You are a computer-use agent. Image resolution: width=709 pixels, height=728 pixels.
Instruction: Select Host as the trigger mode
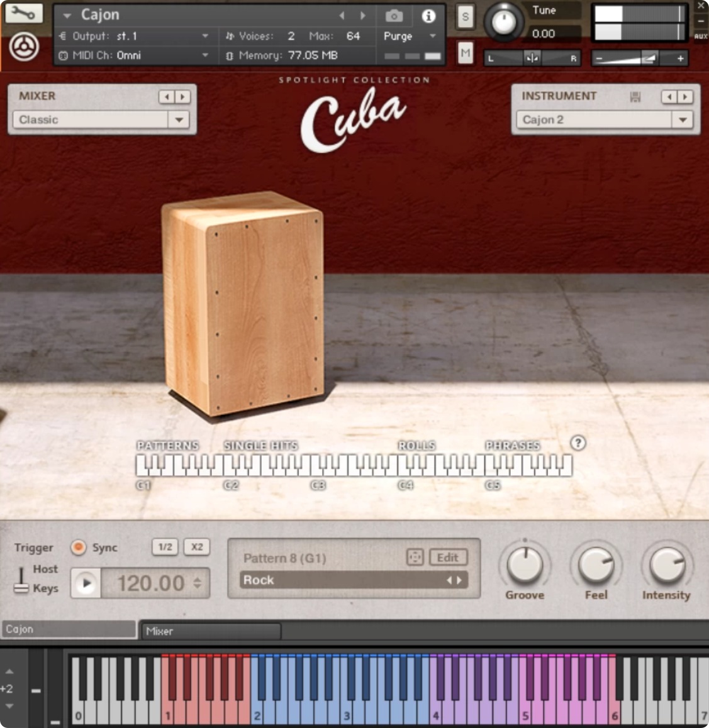pos(45,569)
